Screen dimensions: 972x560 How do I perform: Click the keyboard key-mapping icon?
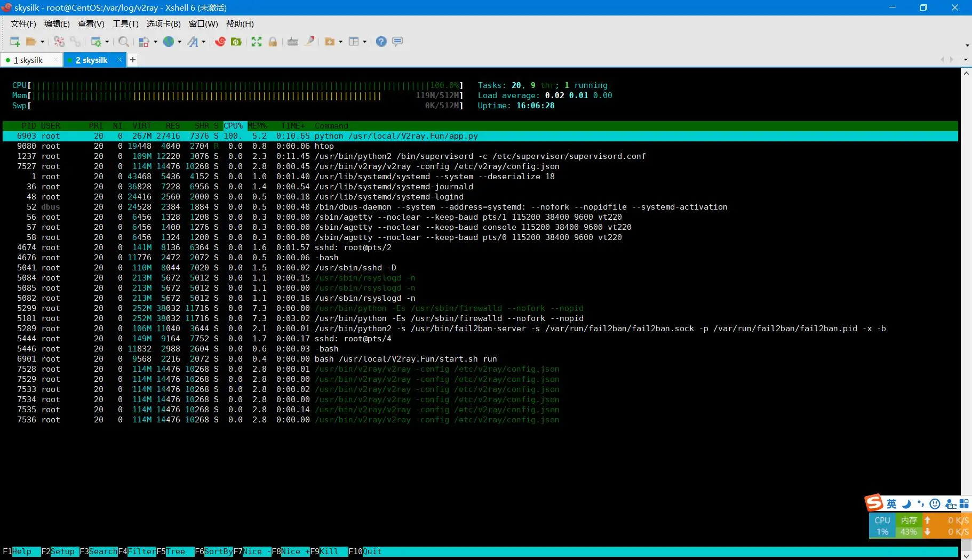tap(293, 42)
